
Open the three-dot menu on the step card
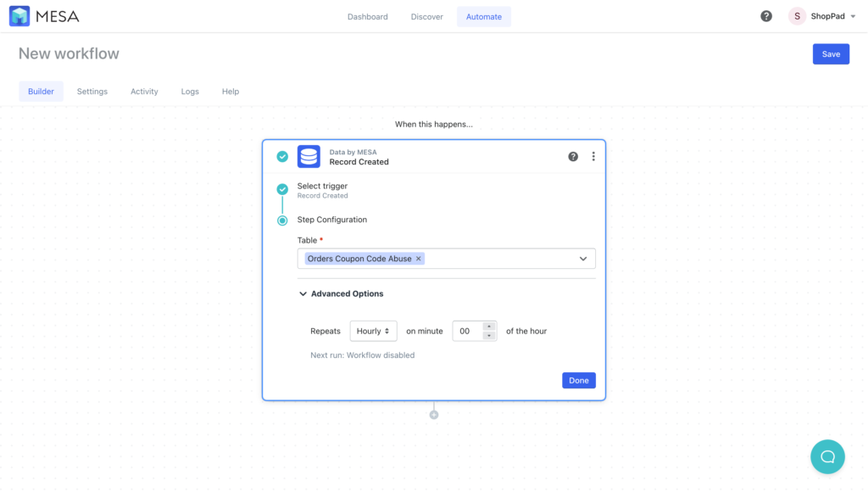[x=593, y=156]
